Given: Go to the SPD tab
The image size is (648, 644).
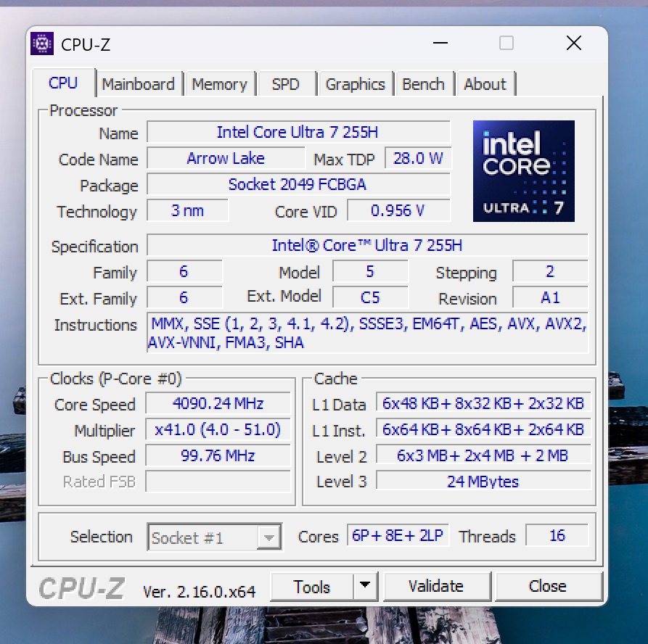Looking at the screenshot, I should coord(286,84).
